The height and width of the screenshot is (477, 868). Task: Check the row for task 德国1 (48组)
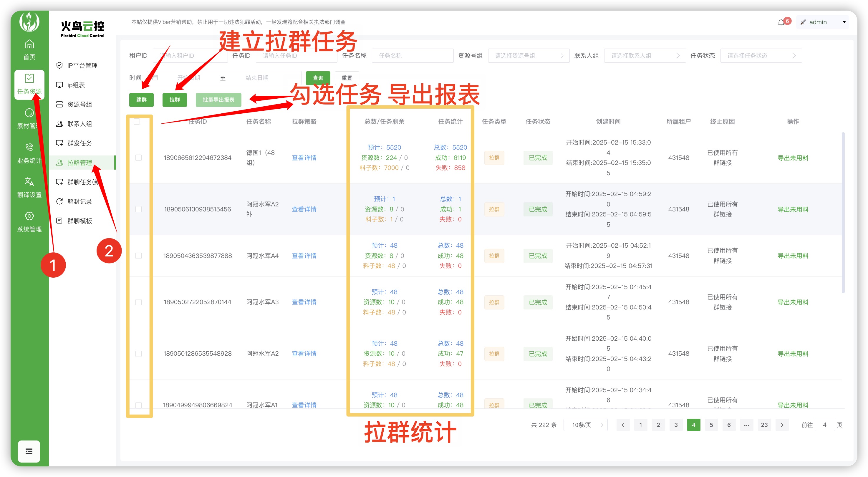coord(138,158)
